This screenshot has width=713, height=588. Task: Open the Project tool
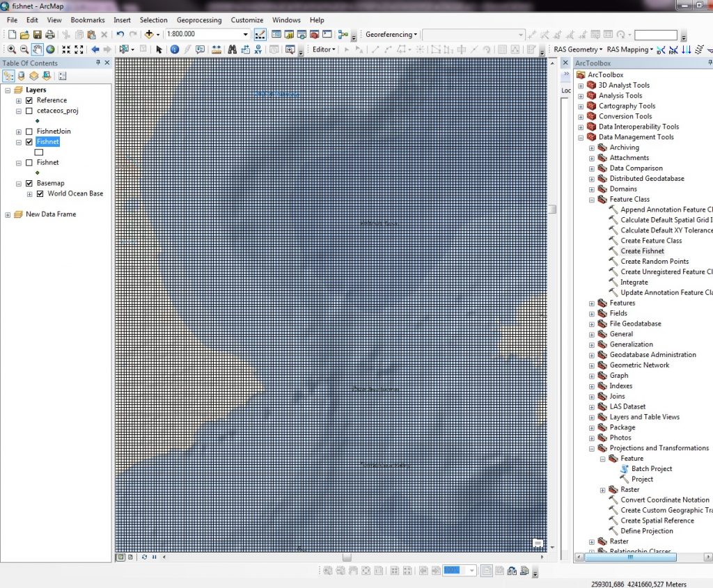pyautogui.click(x=642, y=479)
